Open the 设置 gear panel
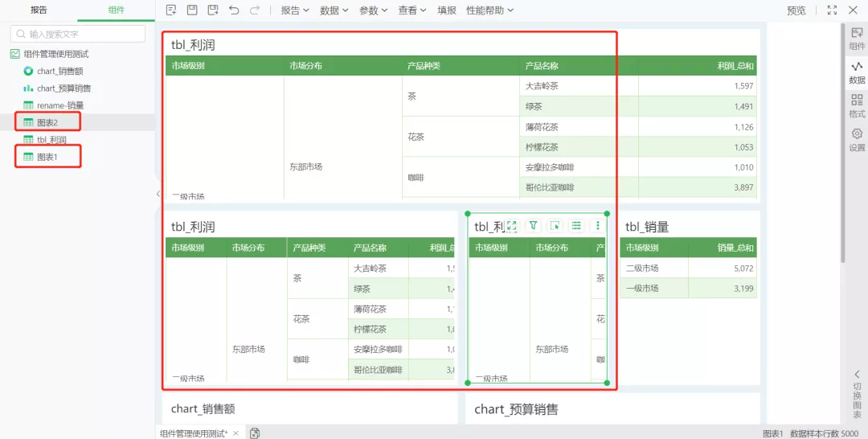This screenshot has width=868, height=439. [x=857, y=140]
